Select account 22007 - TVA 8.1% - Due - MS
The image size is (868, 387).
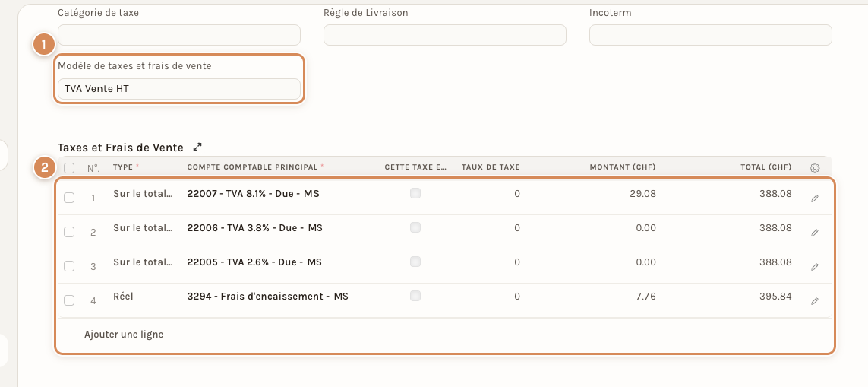pyautogui.click(x=254, y=194)
